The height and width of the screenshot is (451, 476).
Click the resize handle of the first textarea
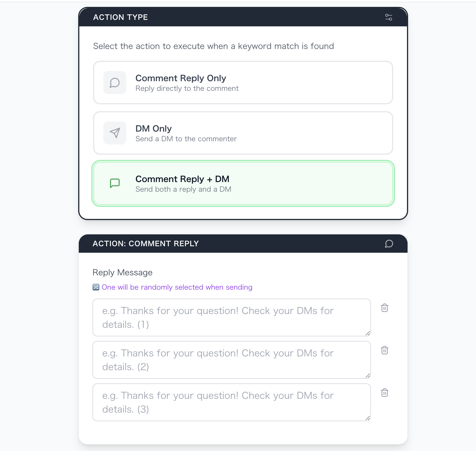(368, 333)
